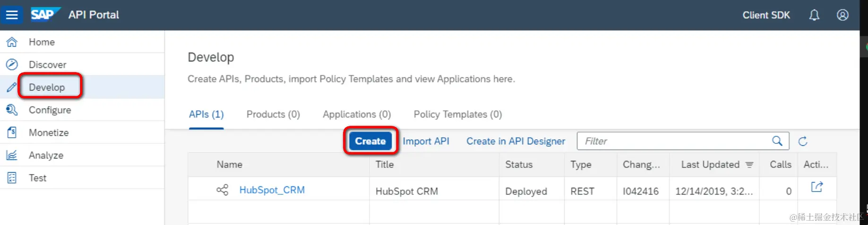The width and height of the screenshot is (868, 225).
Task: Click the Analyze chart icon
Action: point(12,155)
